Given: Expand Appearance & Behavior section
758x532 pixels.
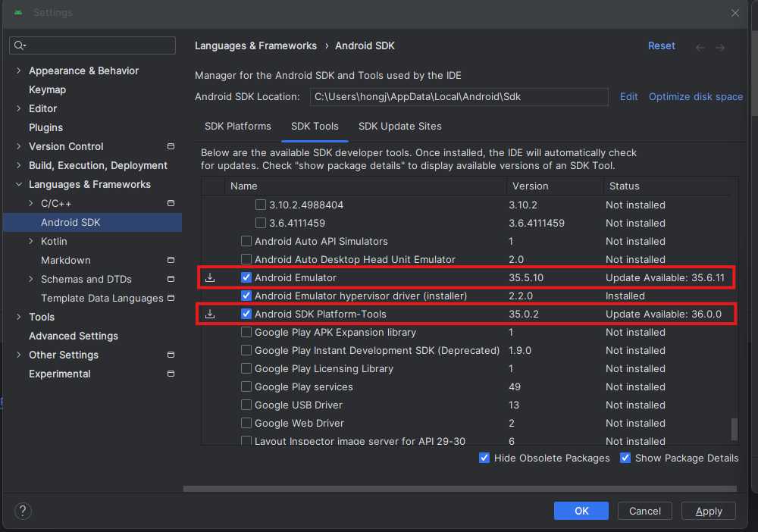Looking at the screenshot, I should [x=19, y=70].
